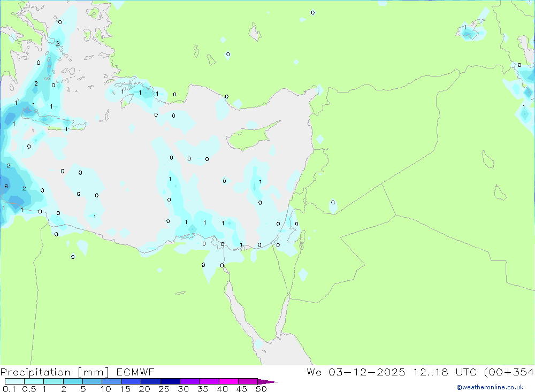
Task: Click the 30–35 mm violet legend box
Action: point(190,381)
